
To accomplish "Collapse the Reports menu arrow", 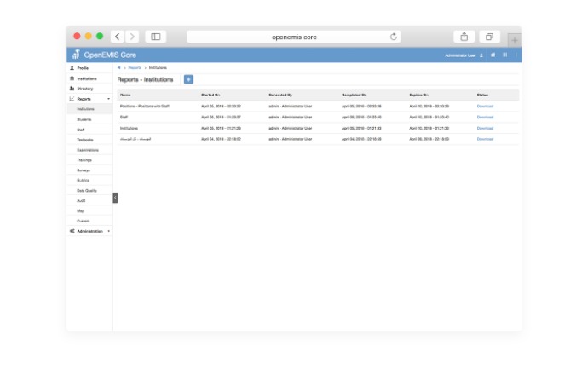I will tap(109, 99).
